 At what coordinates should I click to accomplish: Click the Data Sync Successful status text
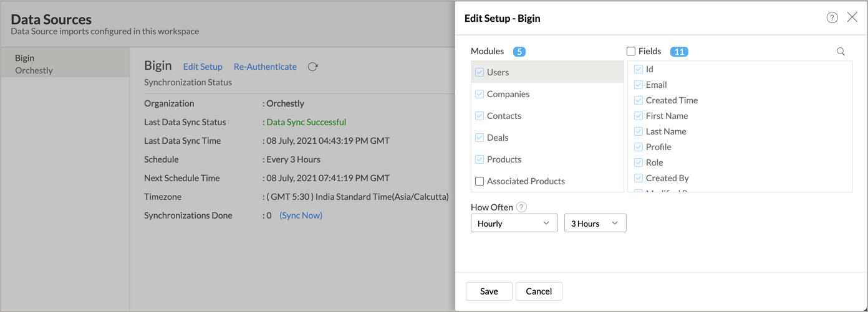coord(306,122)
